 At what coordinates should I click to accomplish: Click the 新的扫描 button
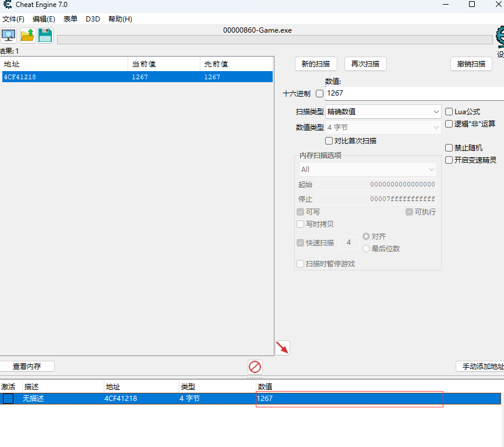(x=316, y=64)
